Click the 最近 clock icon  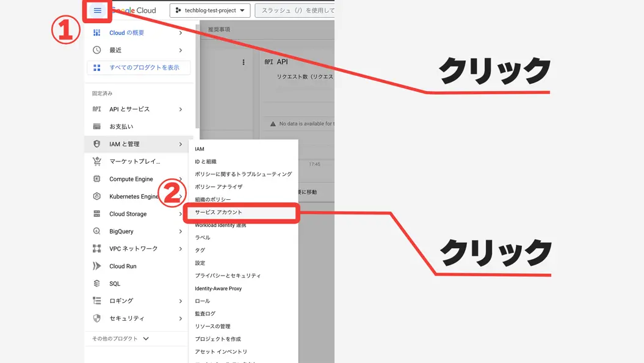click(x=96, y=50)
